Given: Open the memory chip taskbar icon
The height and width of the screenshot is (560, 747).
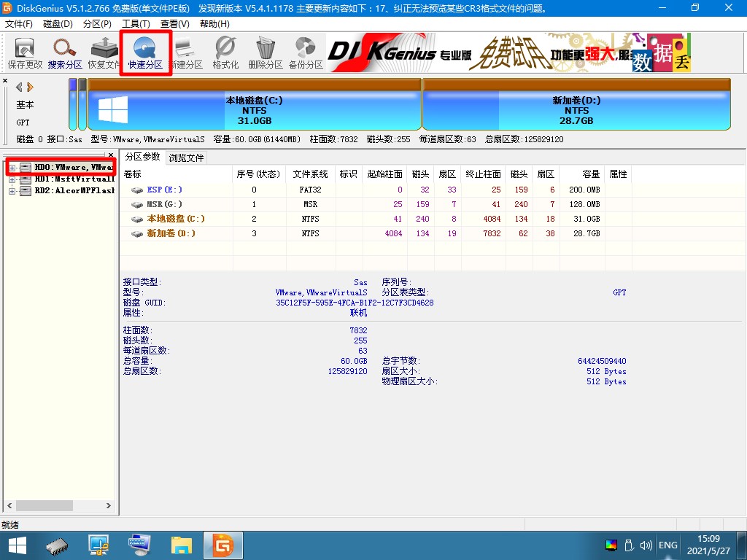Looking at the screenshot, I should tap(57, 546).
